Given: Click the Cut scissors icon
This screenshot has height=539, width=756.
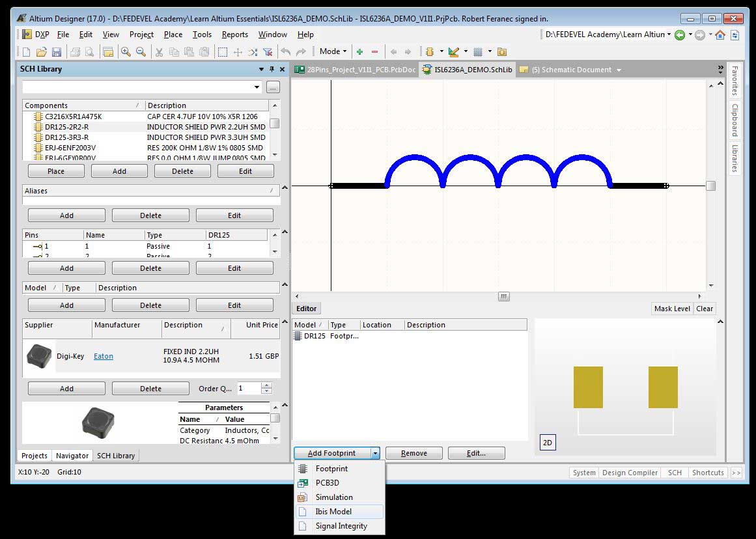Looking at the screenshot, I should point(158,52).
